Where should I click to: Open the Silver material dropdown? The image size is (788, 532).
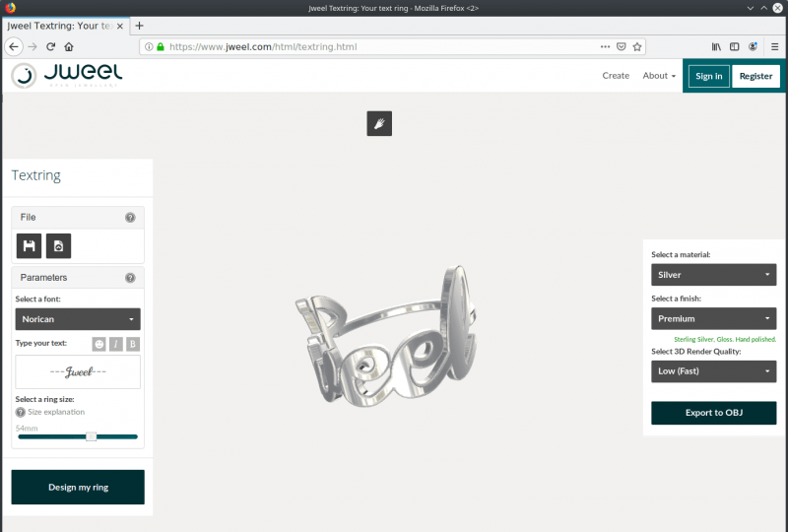(713, 275)
